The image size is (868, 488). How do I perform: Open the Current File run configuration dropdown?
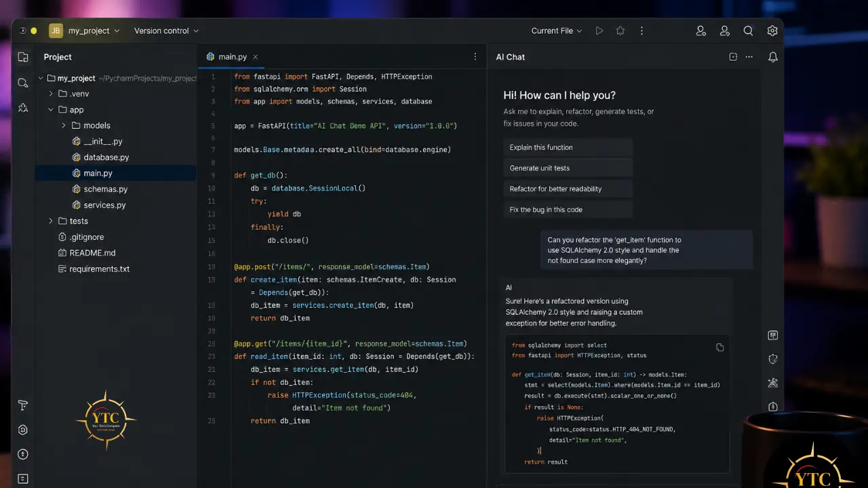click(557, 30)
